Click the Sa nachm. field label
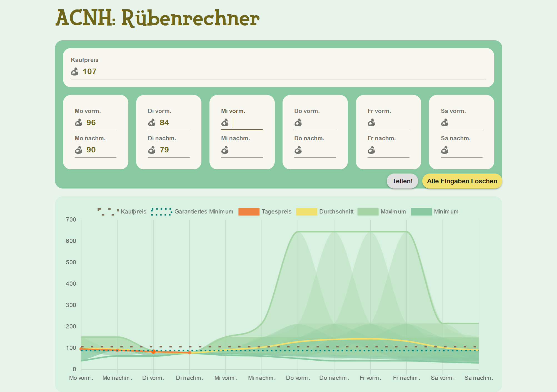557x392 pixels. [456, 138]
